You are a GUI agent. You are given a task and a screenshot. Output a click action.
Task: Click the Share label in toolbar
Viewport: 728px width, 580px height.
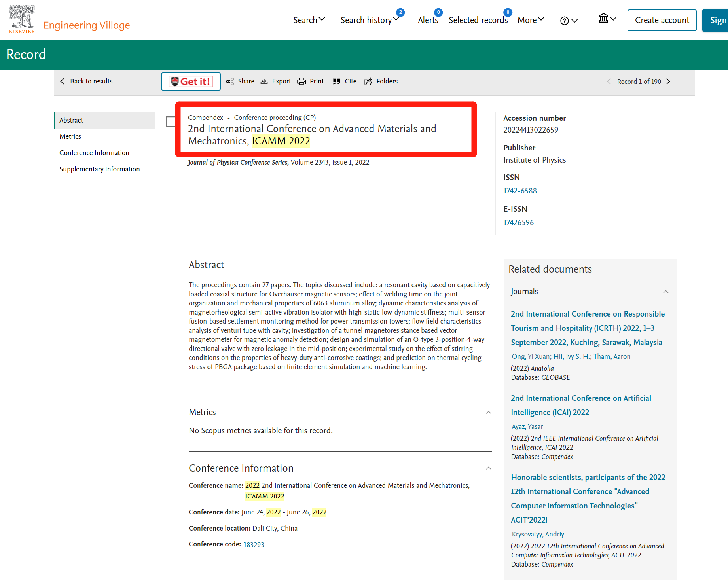246,81
